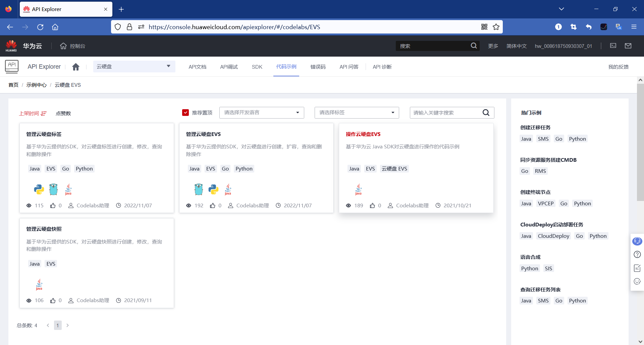
Task: Click the 我的反馈 link
Action: (x=619, y=67)
